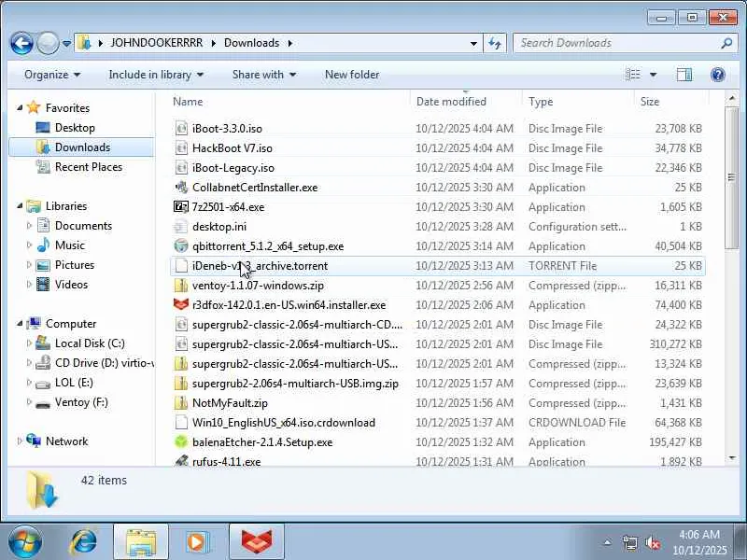Sort by Date modified column header
The height and width of the screenshot is (560, 747).
[466, 102]
